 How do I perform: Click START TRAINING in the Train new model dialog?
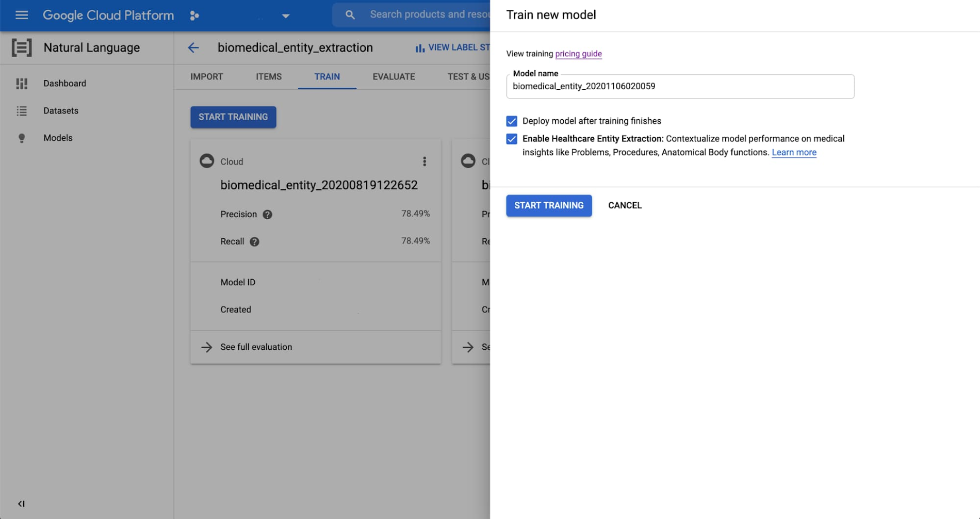pos(549,205)
